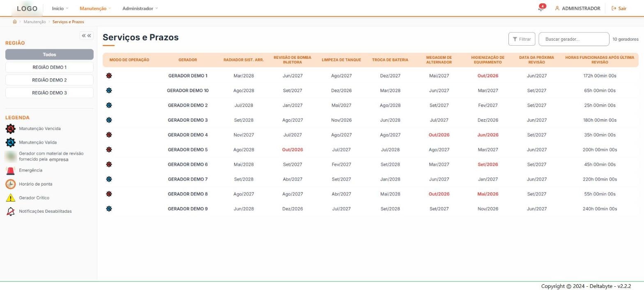This screenshot has height=290, width=644.
Task: Select REGIÃO DEMO 2 filter
Action: click(x=49, y=80)
